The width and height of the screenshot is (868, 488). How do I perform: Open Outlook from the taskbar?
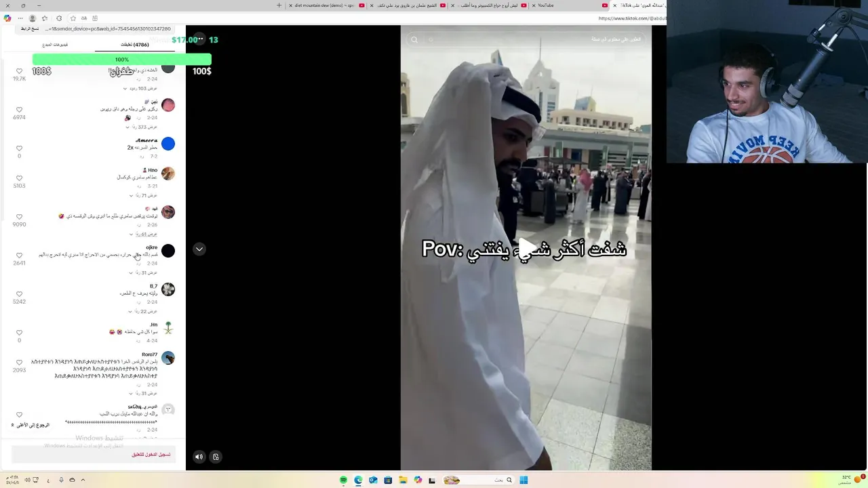tap(373, 480)
